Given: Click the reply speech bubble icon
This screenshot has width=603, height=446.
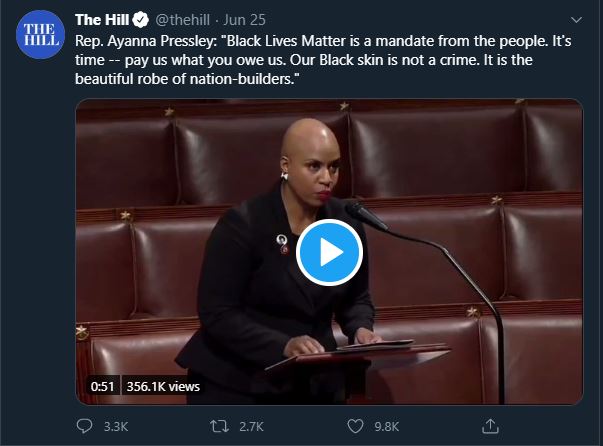Looking at the screenshot, I should 84,426.
